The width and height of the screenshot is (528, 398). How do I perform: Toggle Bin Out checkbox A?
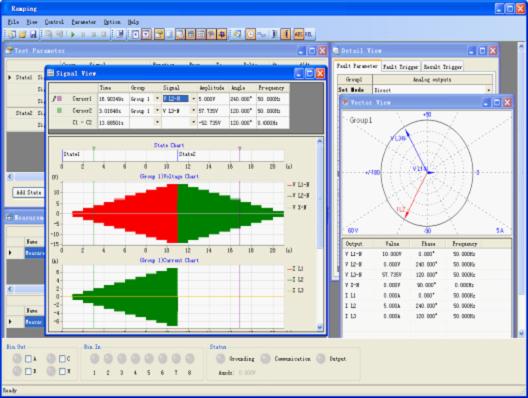29,359
